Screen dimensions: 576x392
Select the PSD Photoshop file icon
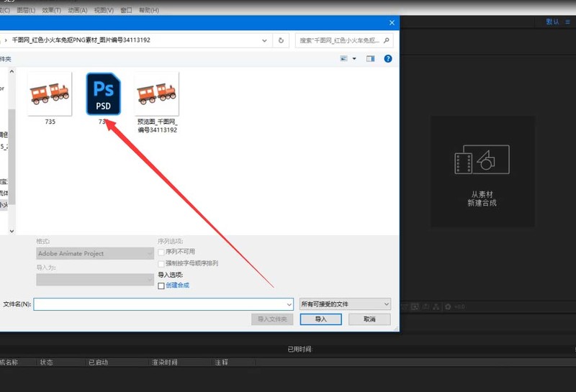[103, 94]
